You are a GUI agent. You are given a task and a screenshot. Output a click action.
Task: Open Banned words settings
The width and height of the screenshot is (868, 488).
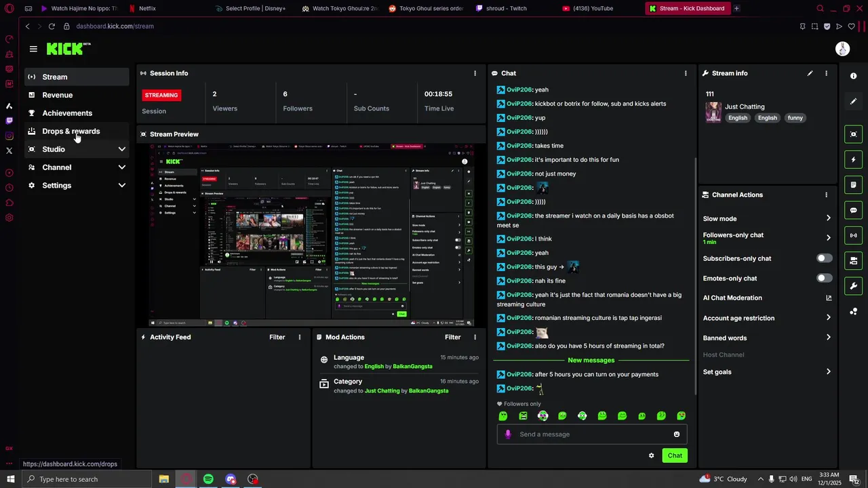[x=767, y=338]
